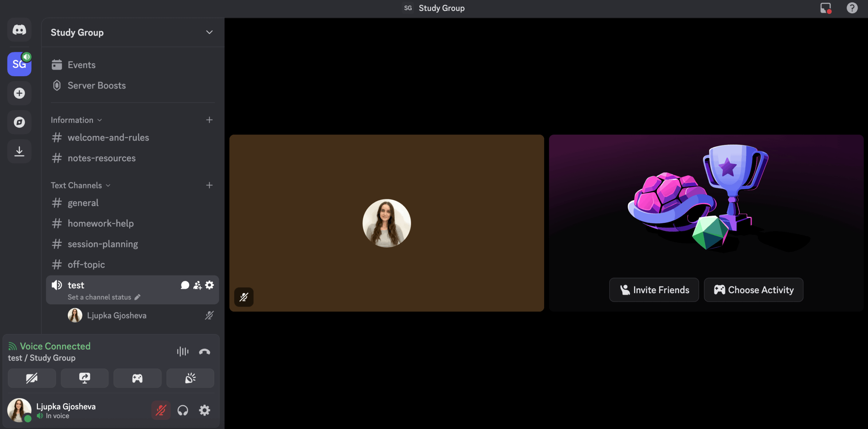Click Ljupka's avatar on video tile
The image size is (868, 429).
pyautogui.click(x=387, y=223)
